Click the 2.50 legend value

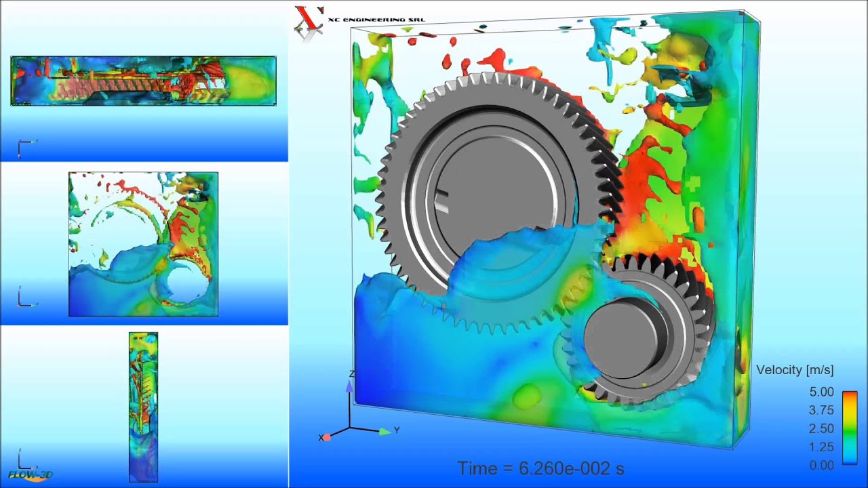coord(821,428)
